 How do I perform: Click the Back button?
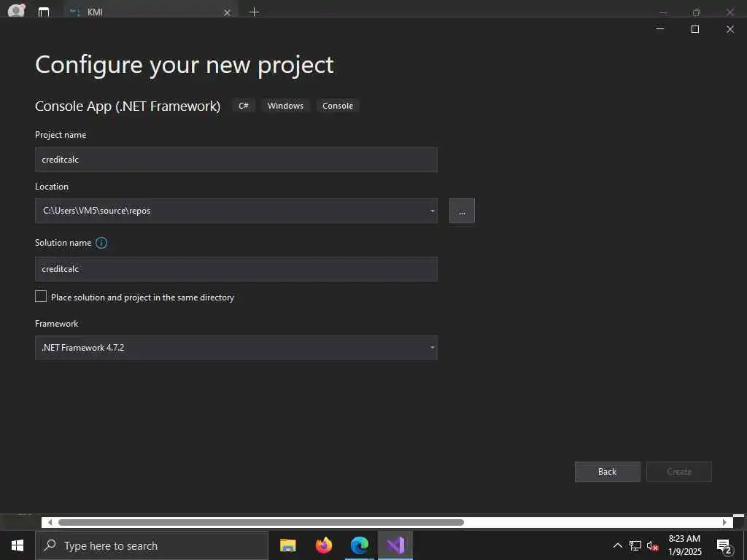608,472
